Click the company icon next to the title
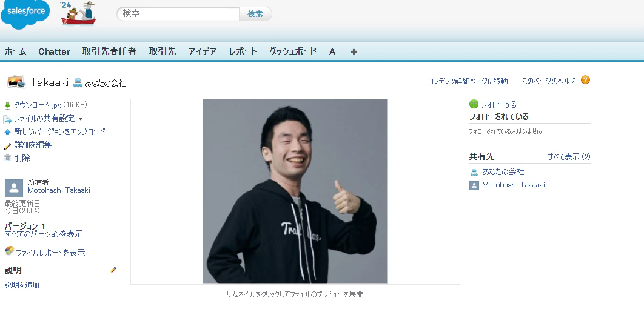 pyautogui.click(x=78, y=83)
